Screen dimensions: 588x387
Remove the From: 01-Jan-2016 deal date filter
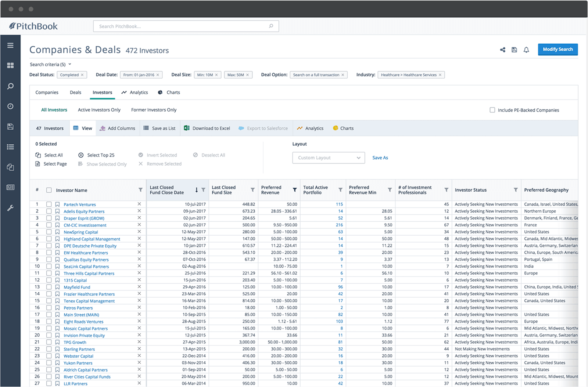(x=158, y=75)
